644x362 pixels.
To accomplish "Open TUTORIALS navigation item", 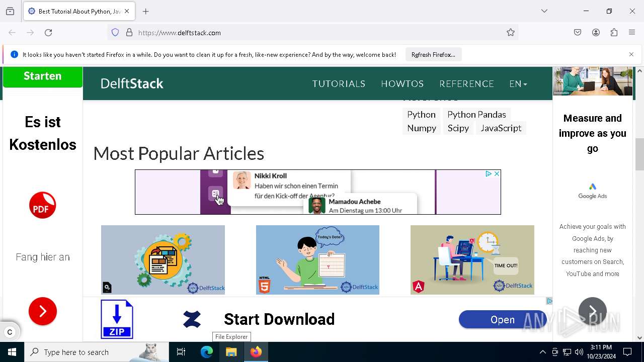I will tap(339, 84).
